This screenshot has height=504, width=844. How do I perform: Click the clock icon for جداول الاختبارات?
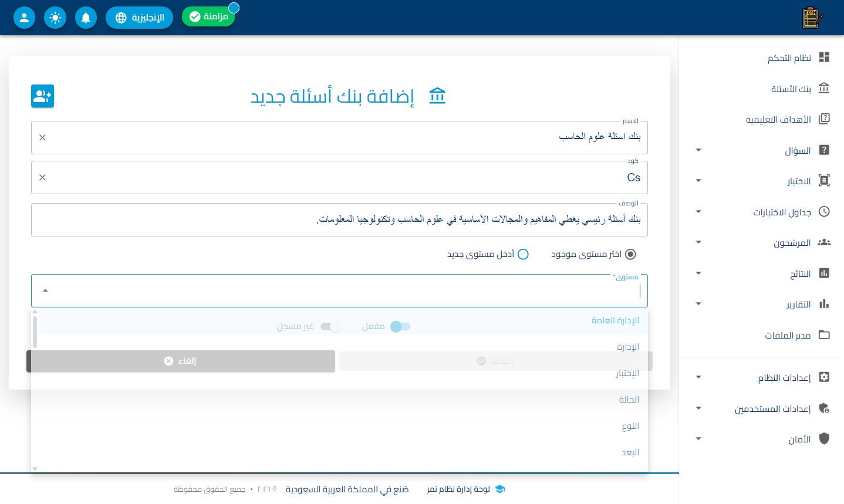824,212
